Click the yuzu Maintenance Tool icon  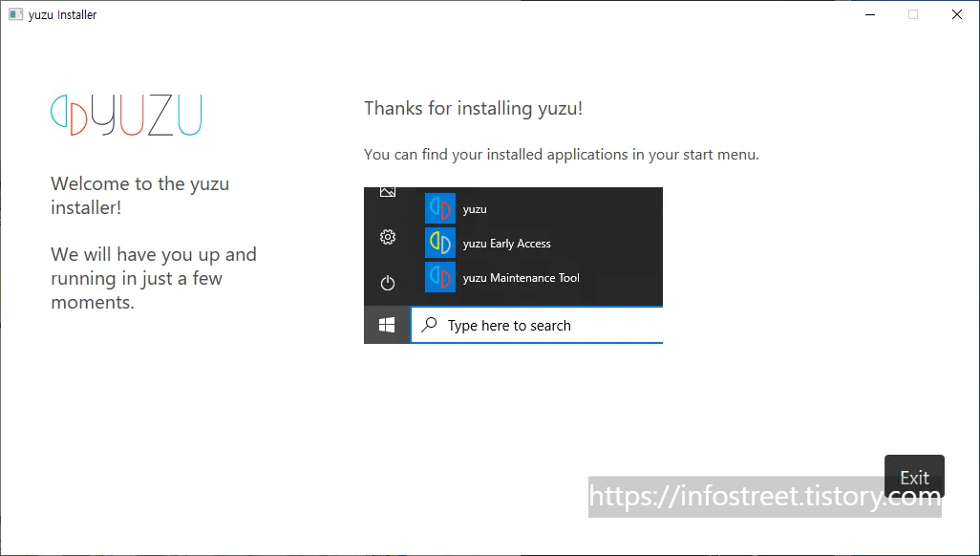(440, 277)
